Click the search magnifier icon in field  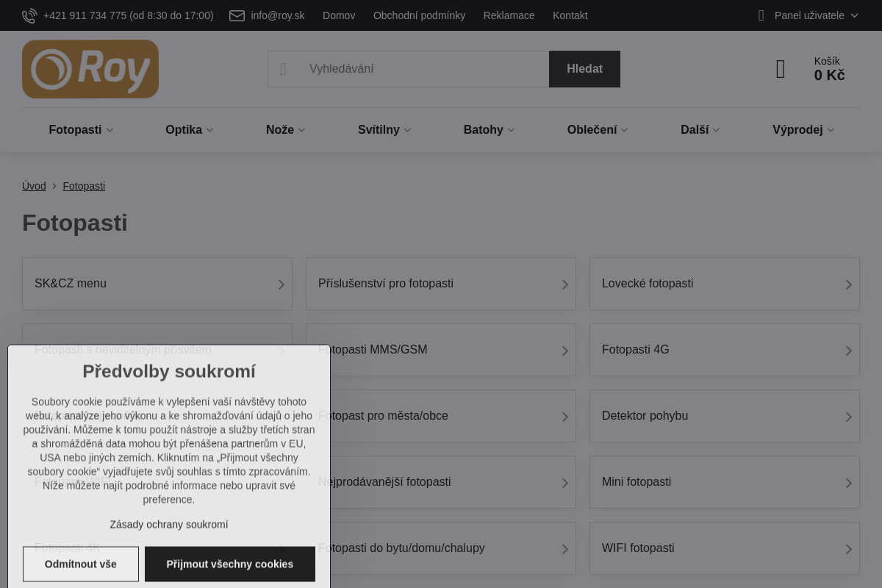coord(283,69)
